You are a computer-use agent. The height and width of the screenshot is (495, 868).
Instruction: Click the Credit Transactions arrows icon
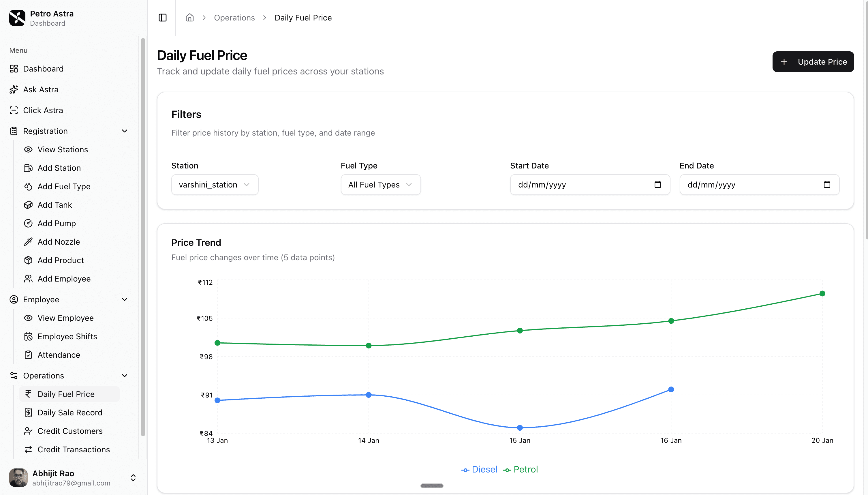pos(29,449)
